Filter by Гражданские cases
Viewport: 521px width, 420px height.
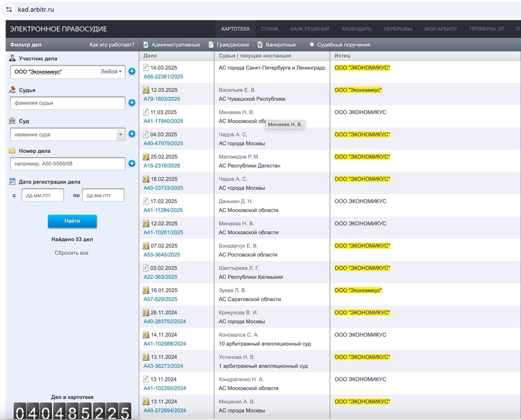tap(233, 44)
